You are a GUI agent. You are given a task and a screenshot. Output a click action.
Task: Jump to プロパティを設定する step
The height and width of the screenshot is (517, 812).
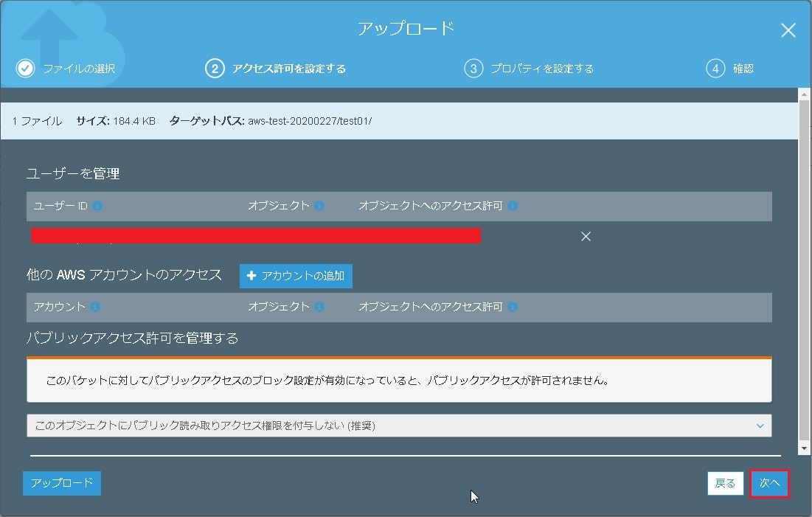click(542, 69)
